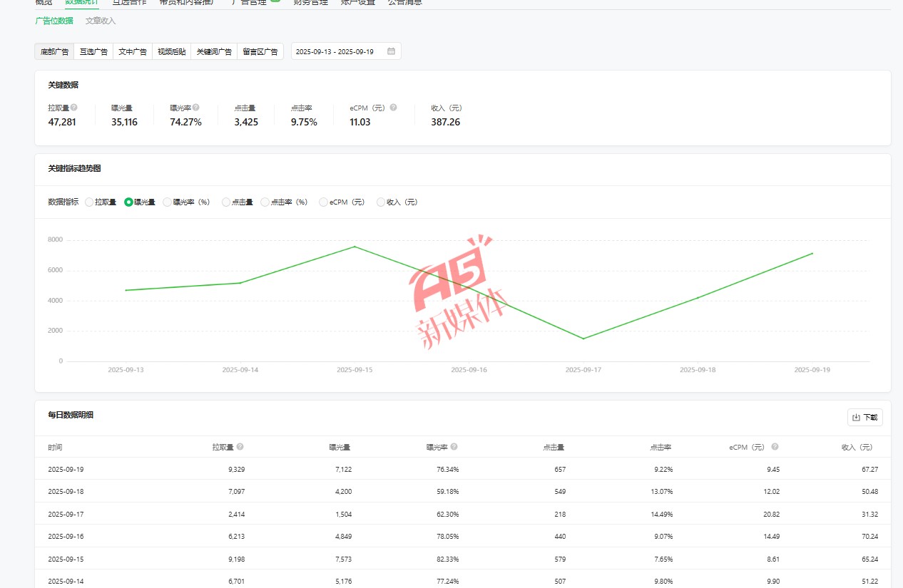
Task: Select the 拉取量 chart metric radio
Action: [x=89, y=202]
